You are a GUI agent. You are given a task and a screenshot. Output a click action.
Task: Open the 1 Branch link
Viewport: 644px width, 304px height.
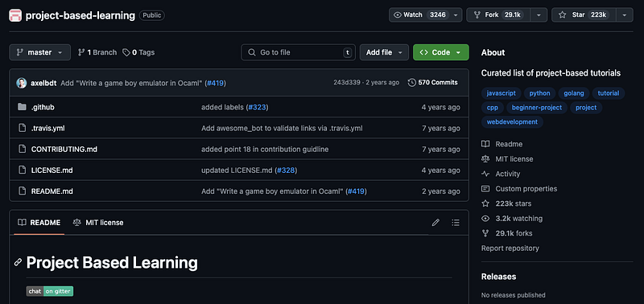[97, 52]
